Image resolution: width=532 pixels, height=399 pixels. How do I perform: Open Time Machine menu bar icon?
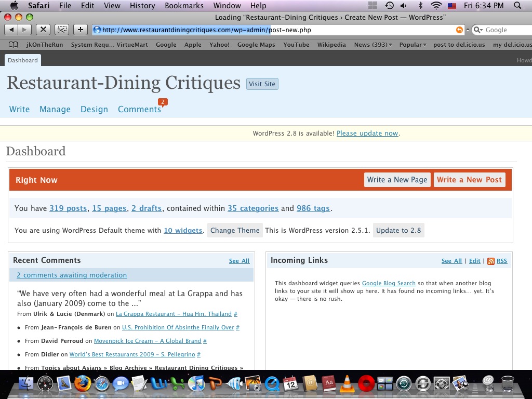tap(389, 6)
